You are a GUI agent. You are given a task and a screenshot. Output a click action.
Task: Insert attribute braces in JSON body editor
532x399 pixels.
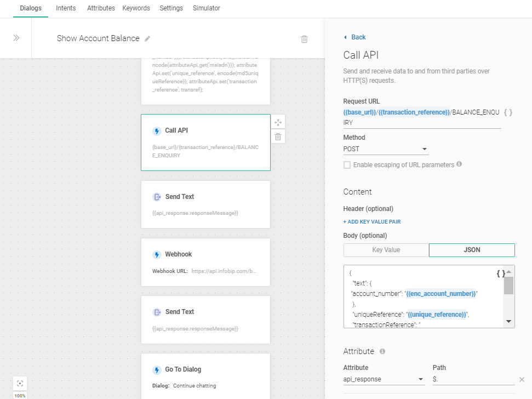pos(500,273)
